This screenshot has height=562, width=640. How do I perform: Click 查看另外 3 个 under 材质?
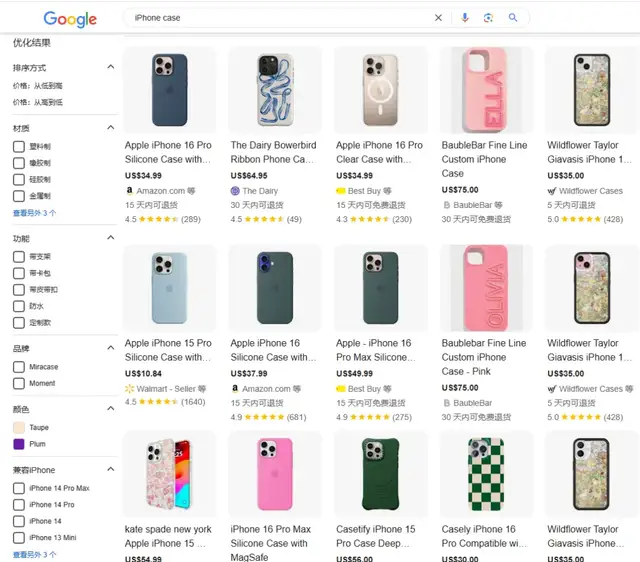click(x=34, y=213)
